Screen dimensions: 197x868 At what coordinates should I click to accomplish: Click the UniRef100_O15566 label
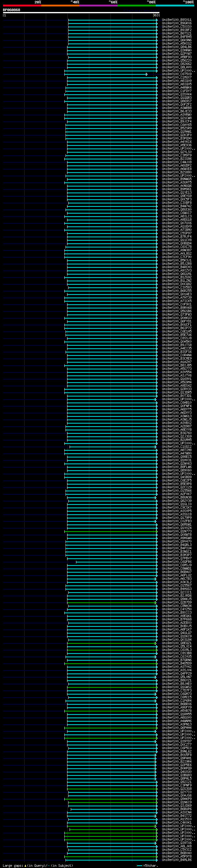[176, 491]
